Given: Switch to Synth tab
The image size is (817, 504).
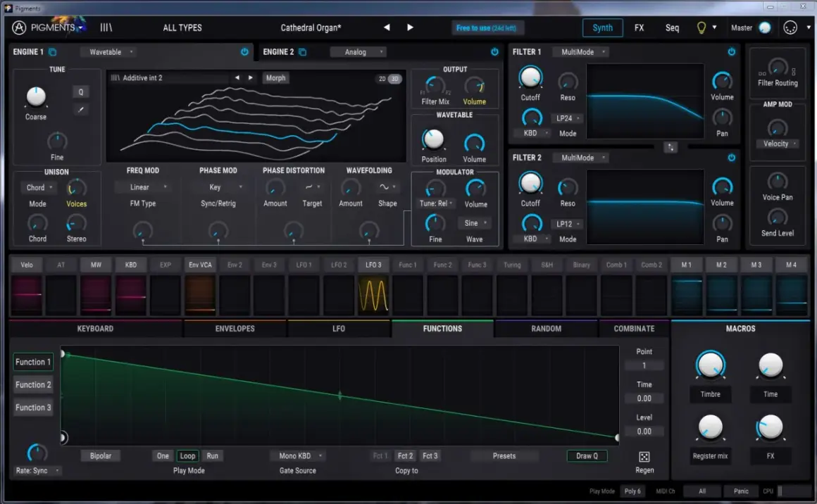Looking at the screenshot, I should coord(602,27).
